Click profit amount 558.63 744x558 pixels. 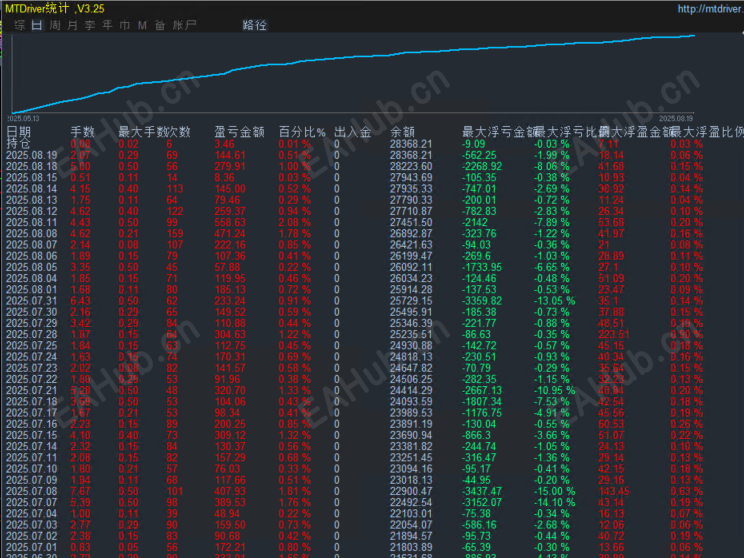[230, 223]
